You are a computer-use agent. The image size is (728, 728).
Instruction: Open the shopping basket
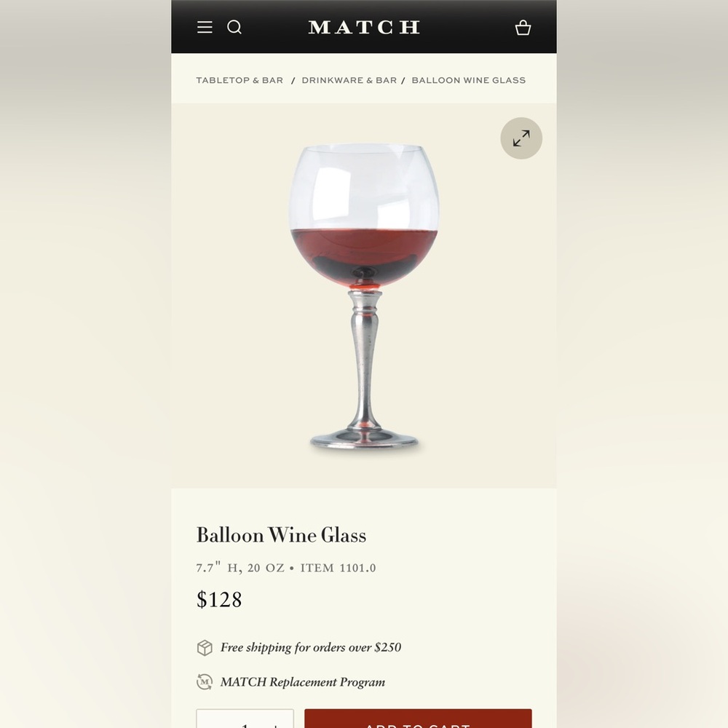pos(523,28)
